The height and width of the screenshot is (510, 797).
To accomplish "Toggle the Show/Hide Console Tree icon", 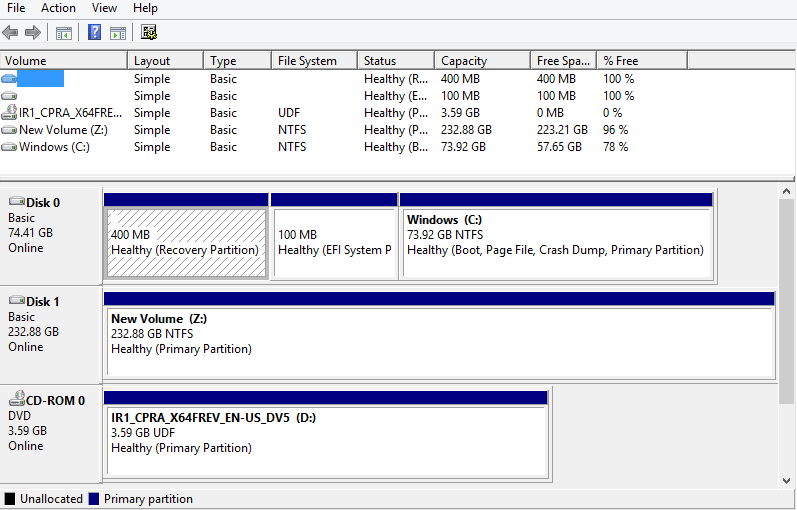I will click(64, 33).
